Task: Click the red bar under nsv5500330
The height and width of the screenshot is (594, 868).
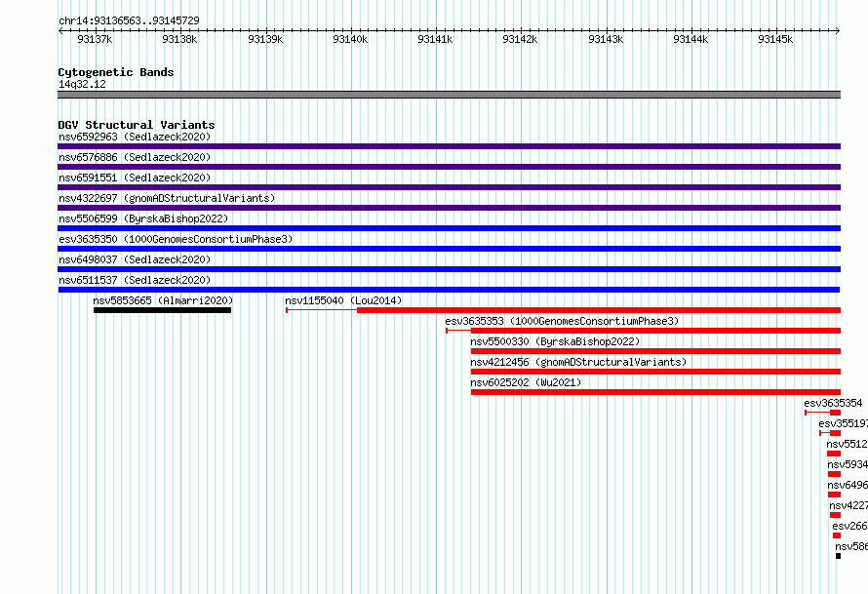Action: click(x=656, y=351)
